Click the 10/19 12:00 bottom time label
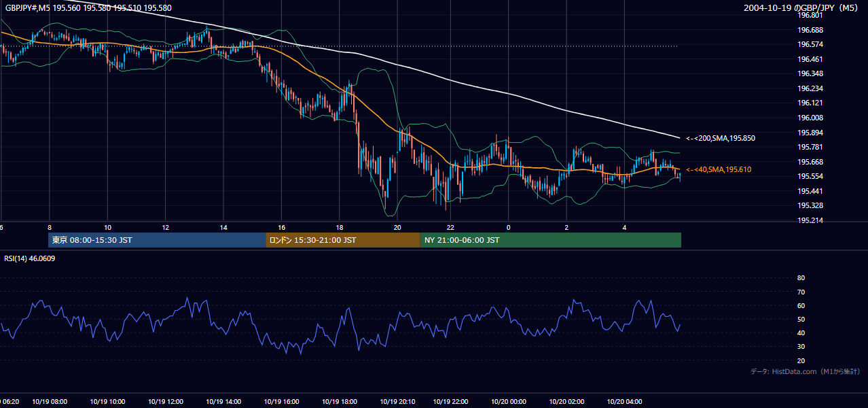 [x=166, y=402]
